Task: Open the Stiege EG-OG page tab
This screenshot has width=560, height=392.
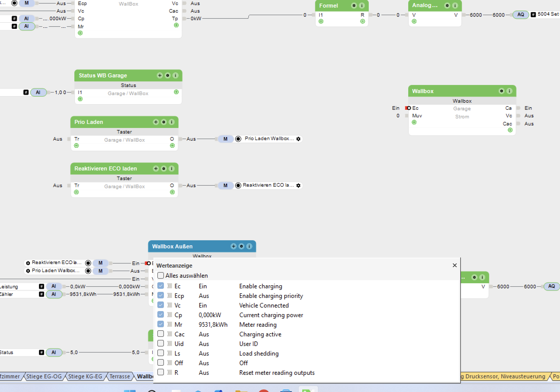Action: tap(44, 376)
